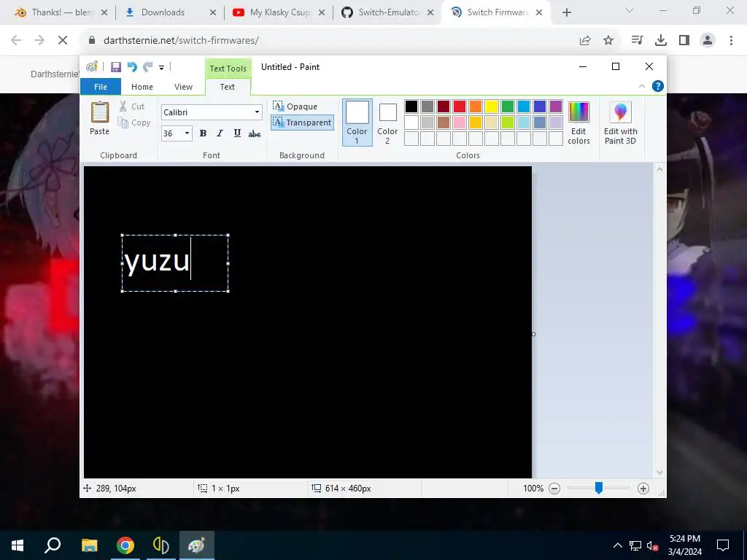The width and height of the screenshot is (747, 560).
Task: Toggle underline text formatting
Action: point(237,133)
